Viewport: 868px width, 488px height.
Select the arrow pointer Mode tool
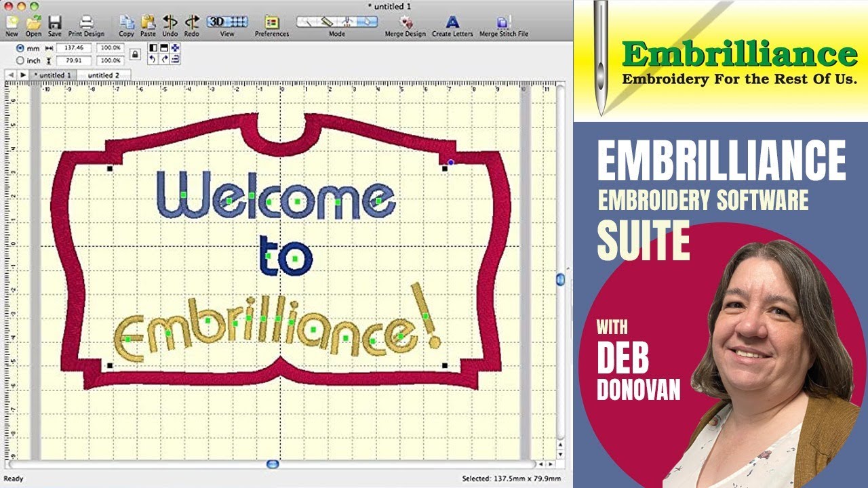tap(367, 22)
